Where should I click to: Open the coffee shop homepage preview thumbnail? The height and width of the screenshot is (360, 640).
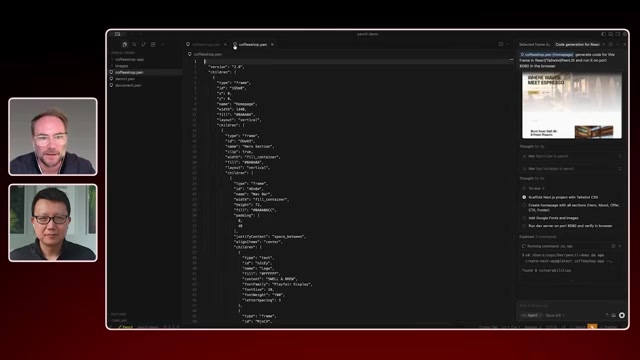pyautogui.click(x=571, y=106)
